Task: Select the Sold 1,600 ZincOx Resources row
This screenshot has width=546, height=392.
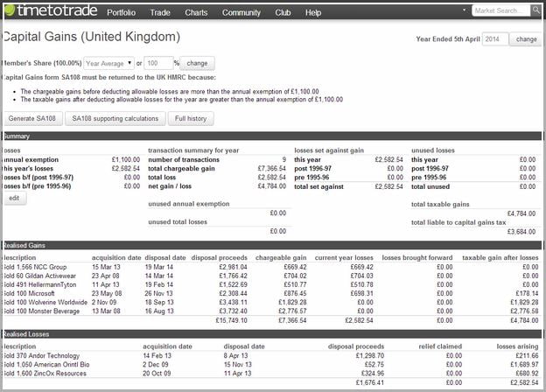Action: coord(271,374)
